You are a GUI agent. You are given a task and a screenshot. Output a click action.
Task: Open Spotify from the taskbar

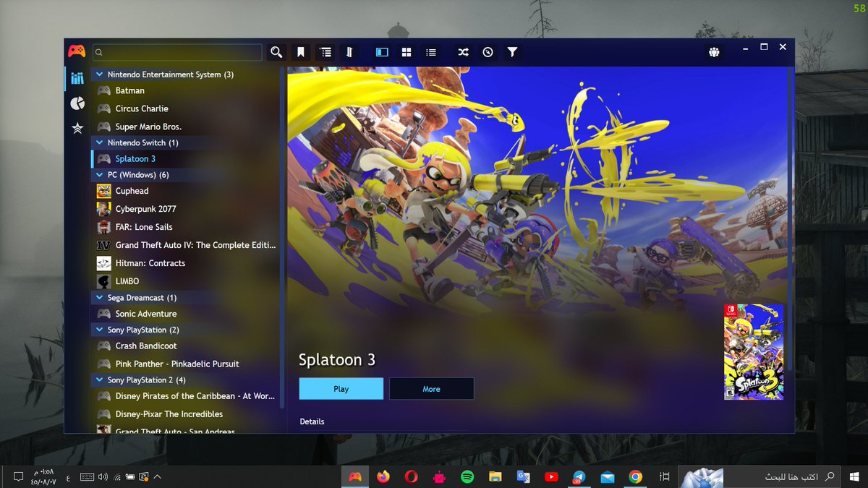tap(467, 476)
